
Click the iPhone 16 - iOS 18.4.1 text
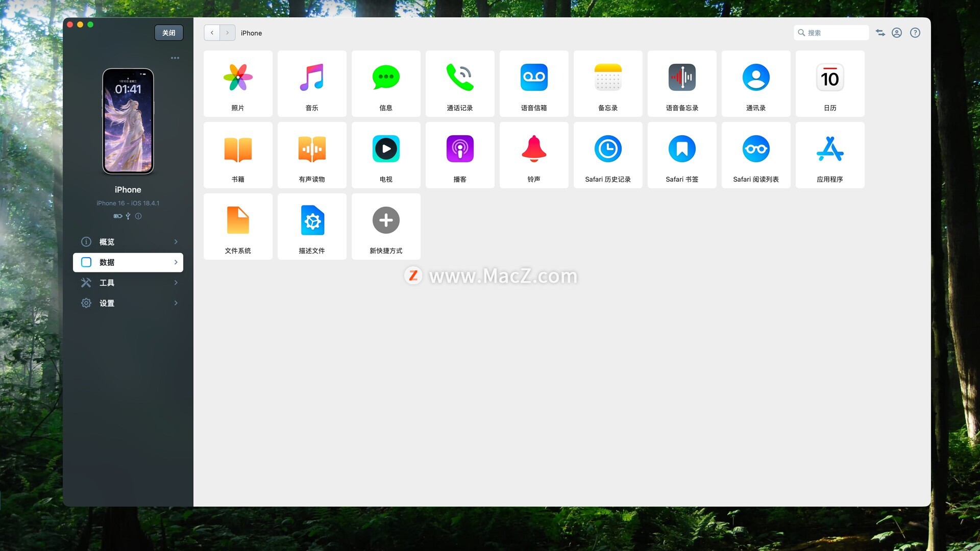click(x=128, y=203)
